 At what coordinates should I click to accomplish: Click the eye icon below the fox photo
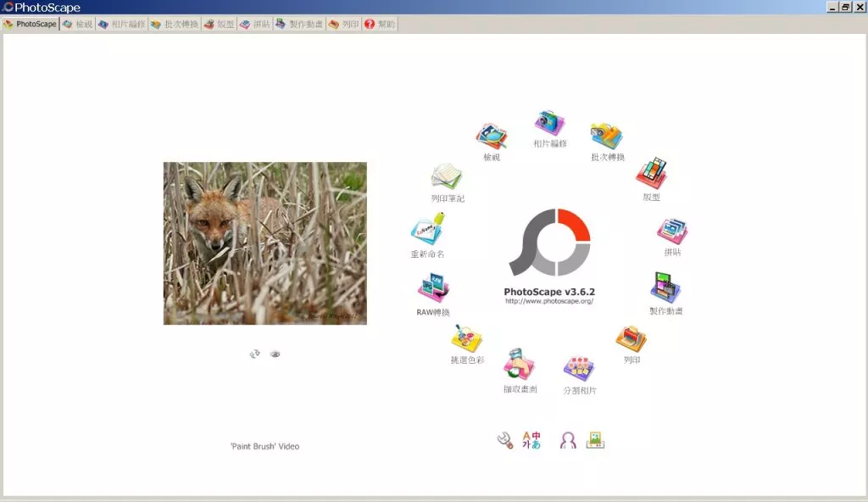(x=275, y=354)
